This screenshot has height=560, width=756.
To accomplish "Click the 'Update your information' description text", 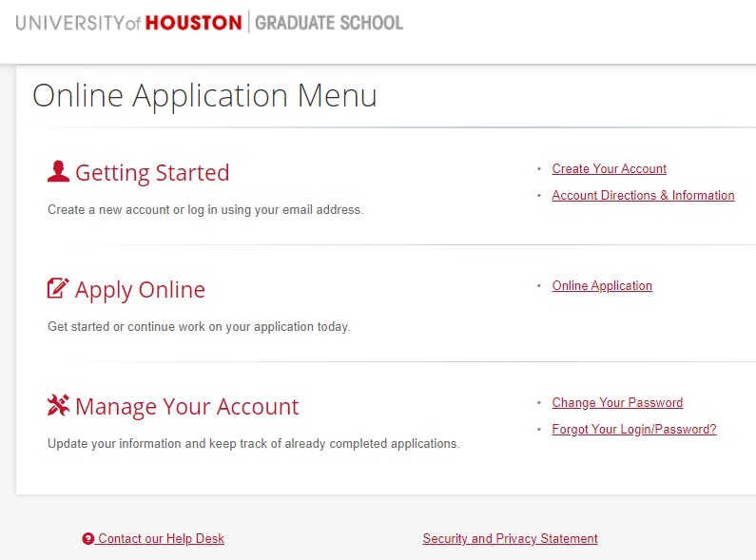I will click(253, 444).
